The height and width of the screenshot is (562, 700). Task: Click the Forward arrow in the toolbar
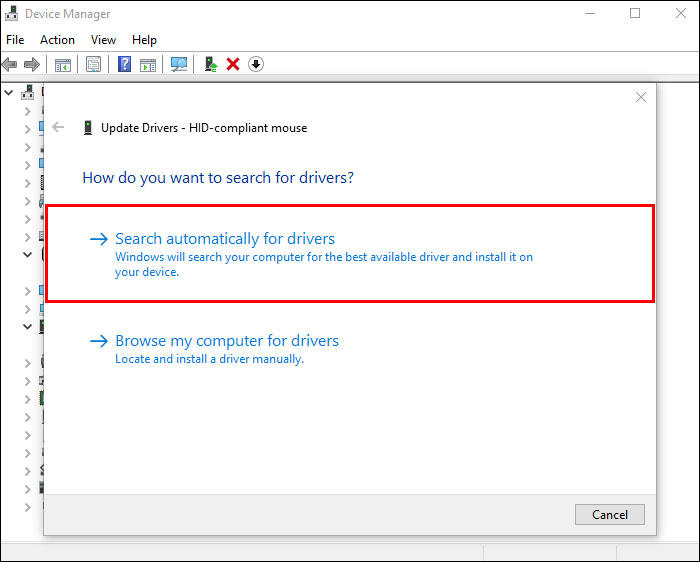point(32,64)
